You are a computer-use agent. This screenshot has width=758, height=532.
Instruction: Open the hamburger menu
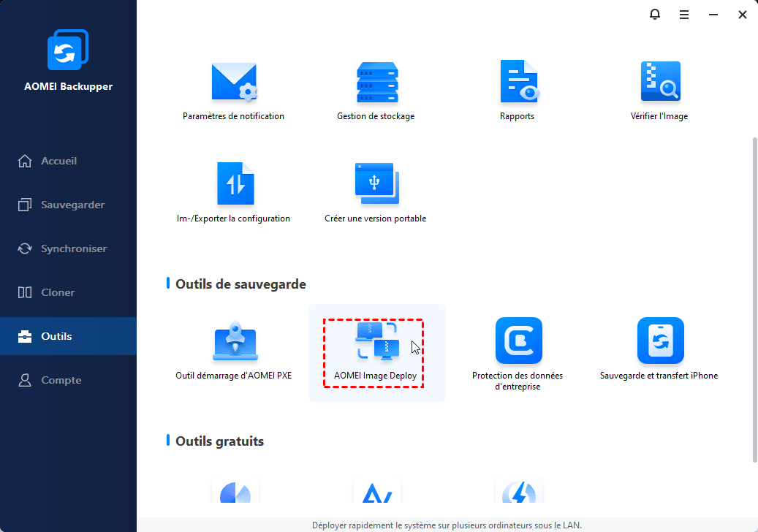(684, 15)
